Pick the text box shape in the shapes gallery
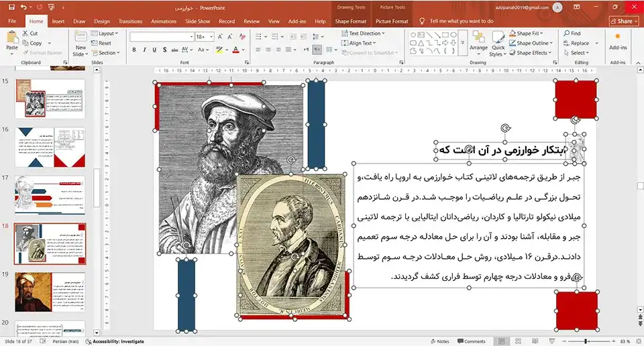The height and width of the screenshot is (346, 644). click(421, 35)
